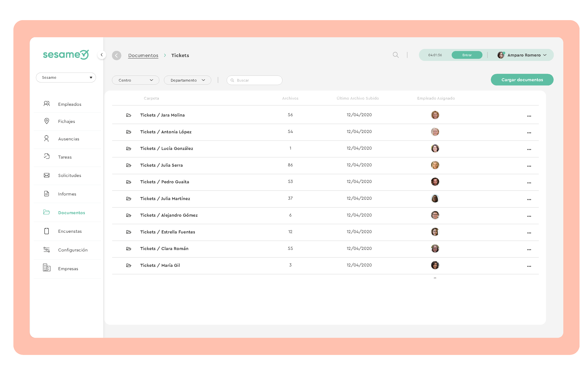The height and width of the screenshot is (365, 588).
Task: Follow the Documentos breadcrumb link
Action: click(143, 55)
